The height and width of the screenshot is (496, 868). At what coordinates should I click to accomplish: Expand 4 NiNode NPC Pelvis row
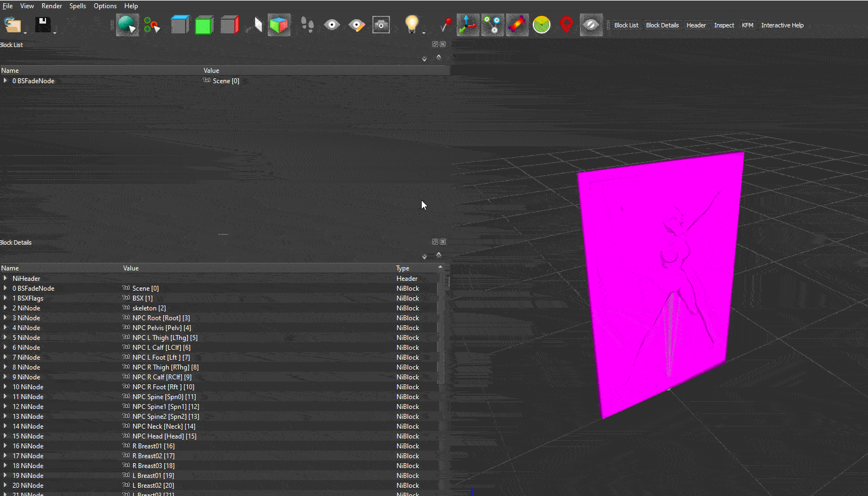point(5,327)
